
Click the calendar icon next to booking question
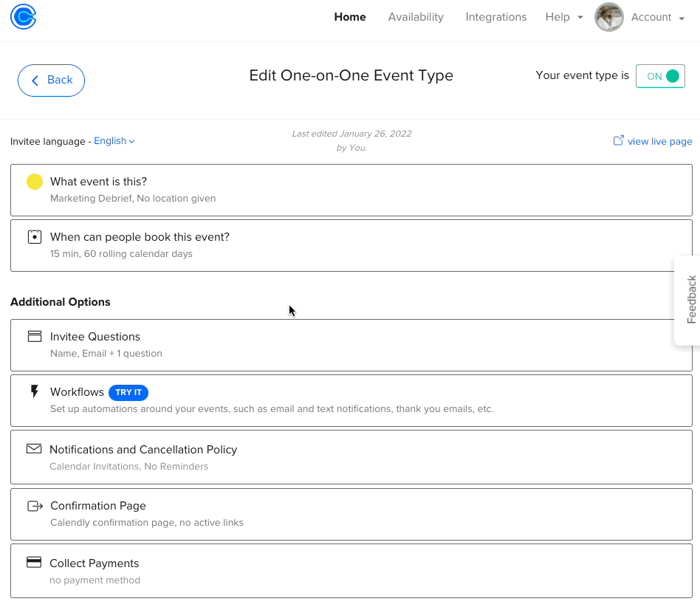(x=34, y=236)
